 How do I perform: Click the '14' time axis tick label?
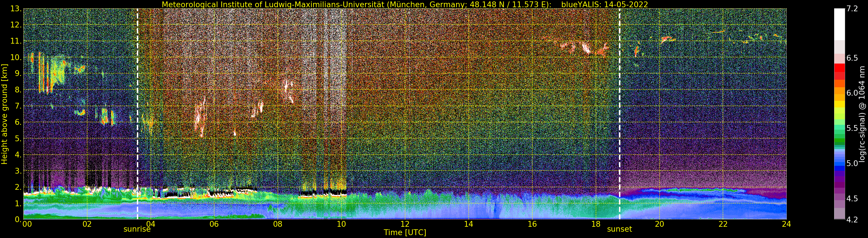click(469, 224)
